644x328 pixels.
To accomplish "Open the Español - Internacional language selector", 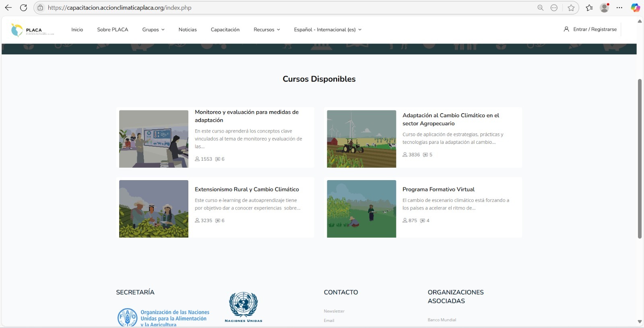I will [327, 29].
